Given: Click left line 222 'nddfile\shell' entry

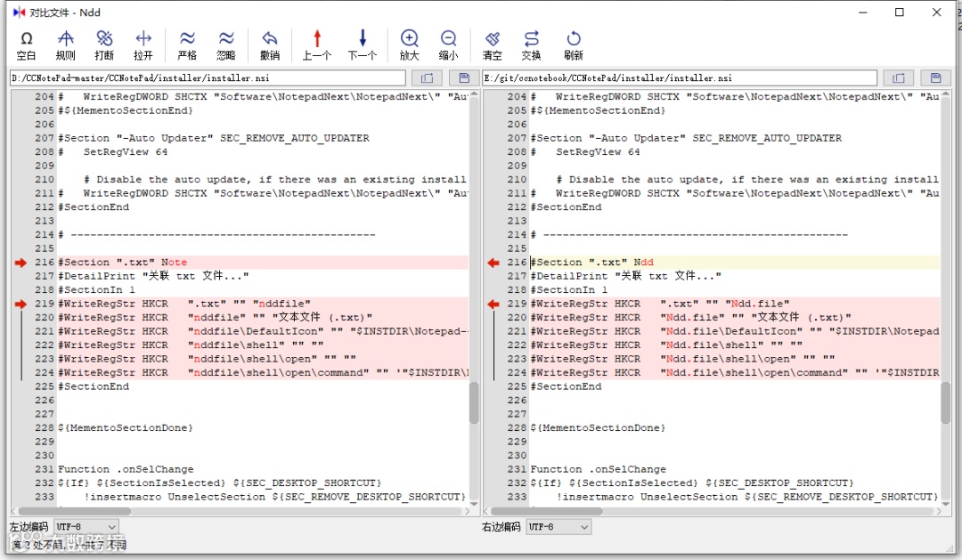Looking at the screenshot, I should click(x=191, y=345).
